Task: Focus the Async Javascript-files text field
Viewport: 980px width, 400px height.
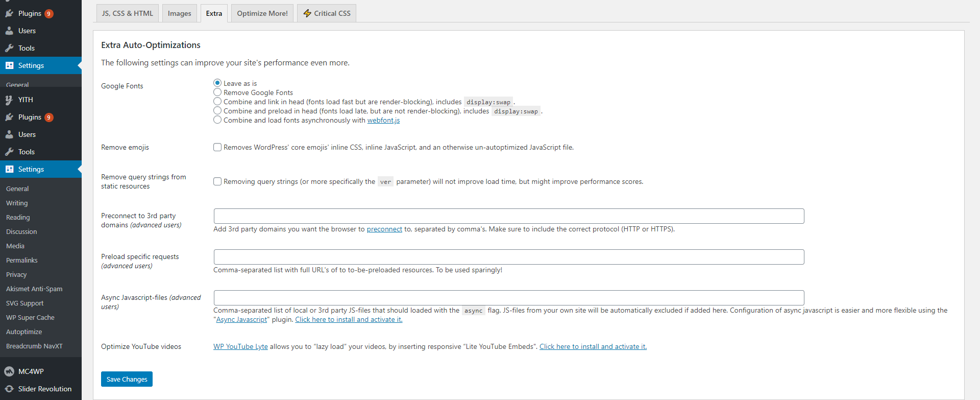Action: point(508,298)
